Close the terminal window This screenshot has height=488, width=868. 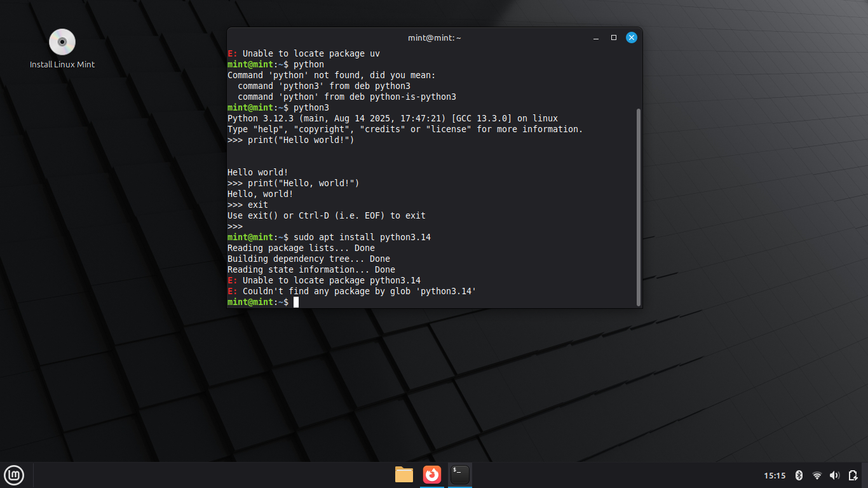tap(632, 37)
